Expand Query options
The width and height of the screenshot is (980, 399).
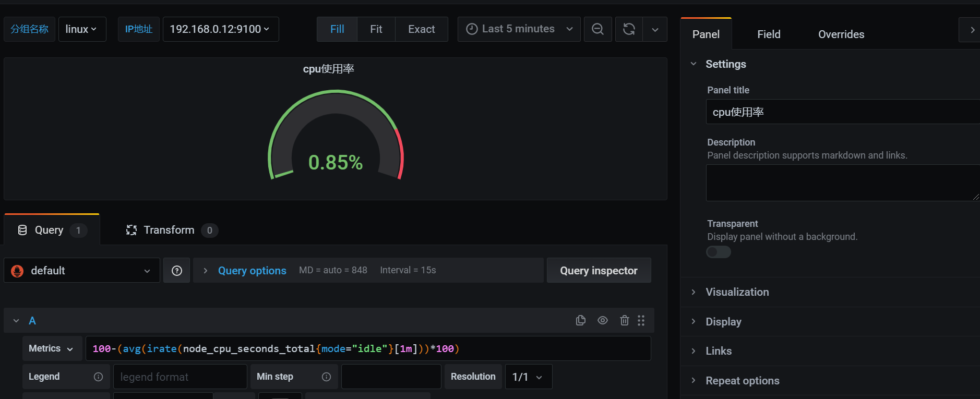[252, 270]
